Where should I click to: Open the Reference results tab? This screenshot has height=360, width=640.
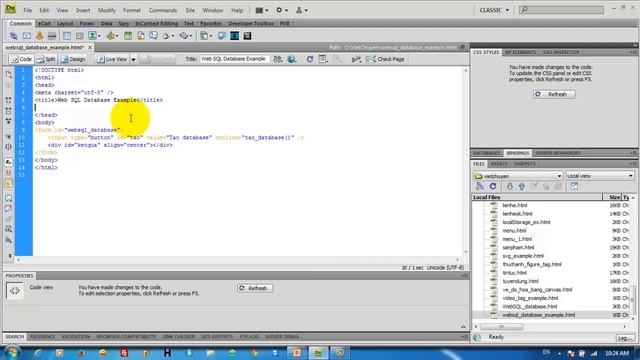point(42,337)
